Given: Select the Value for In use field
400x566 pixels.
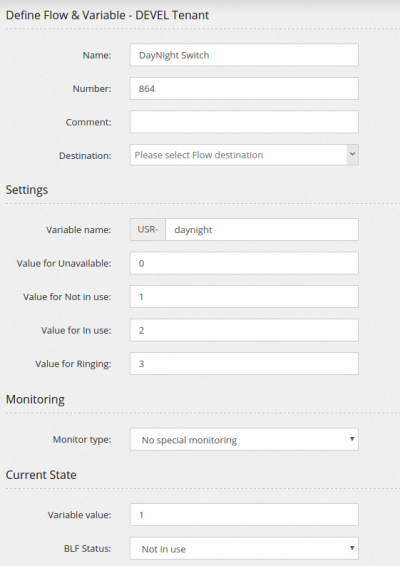Looking at the screenshot, I should point(244,330).
